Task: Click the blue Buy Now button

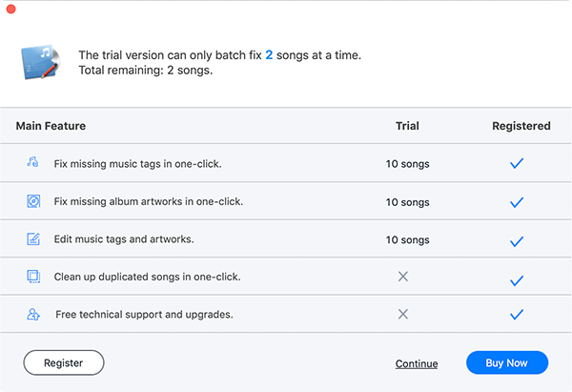Action: (x=507, y=362)
